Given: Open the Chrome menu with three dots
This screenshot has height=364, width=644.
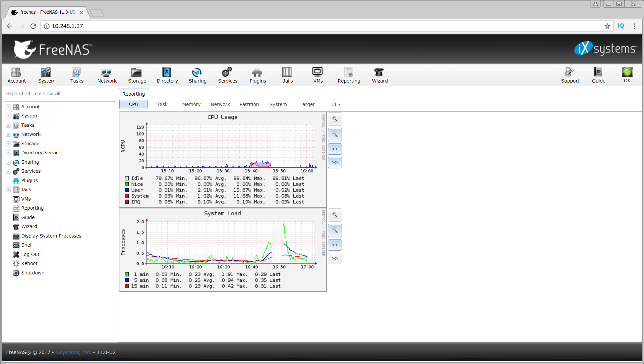Looking at the screenshot, I should [x=634, y=26].
